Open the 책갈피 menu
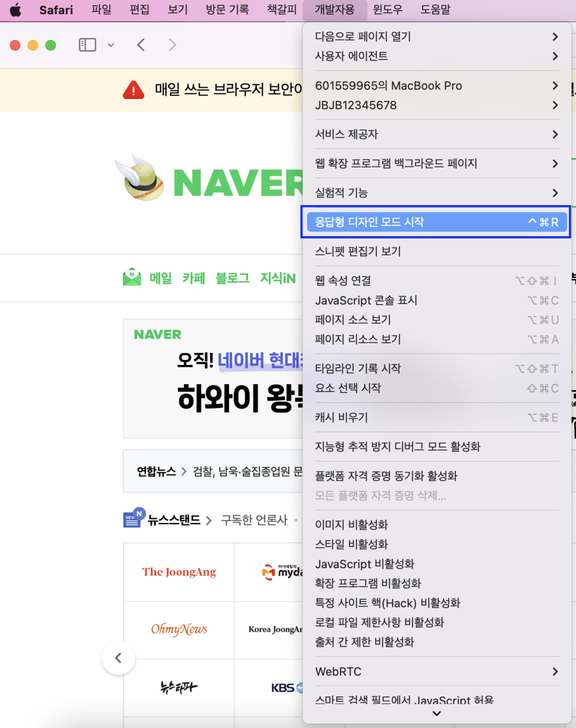The image size is (576, 728). (282, 10)
